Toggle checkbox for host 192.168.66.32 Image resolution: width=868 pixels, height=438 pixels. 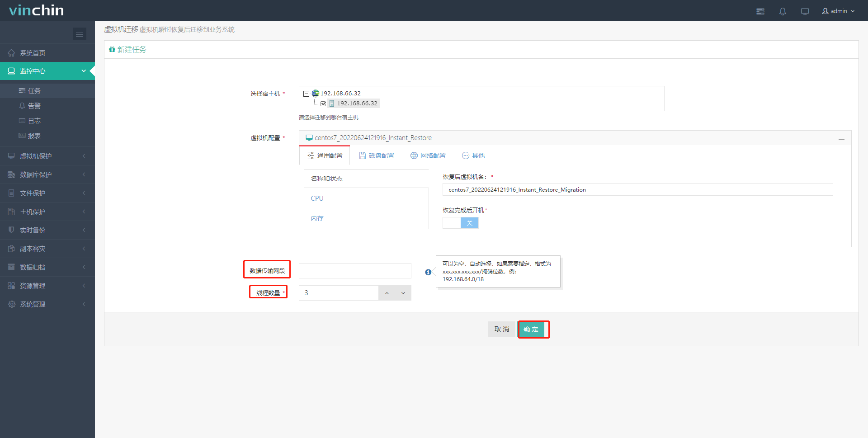tap(323, 104)
